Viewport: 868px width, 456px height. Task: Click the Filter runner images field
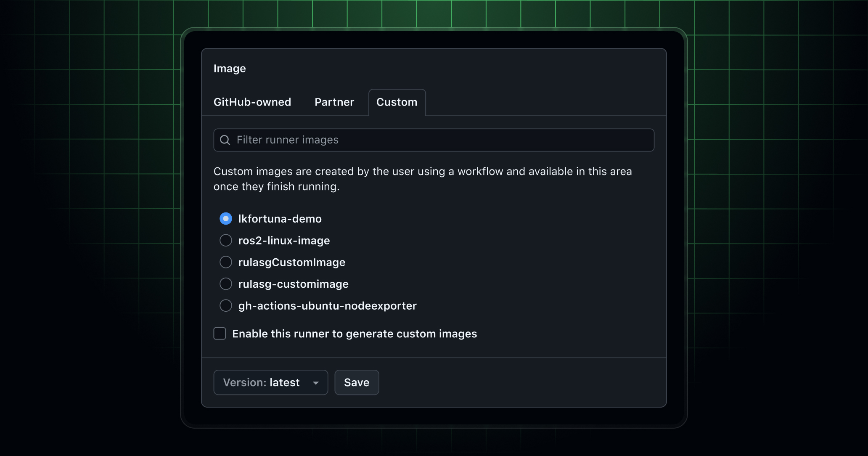pyautogui.click(x=433, y=140)
